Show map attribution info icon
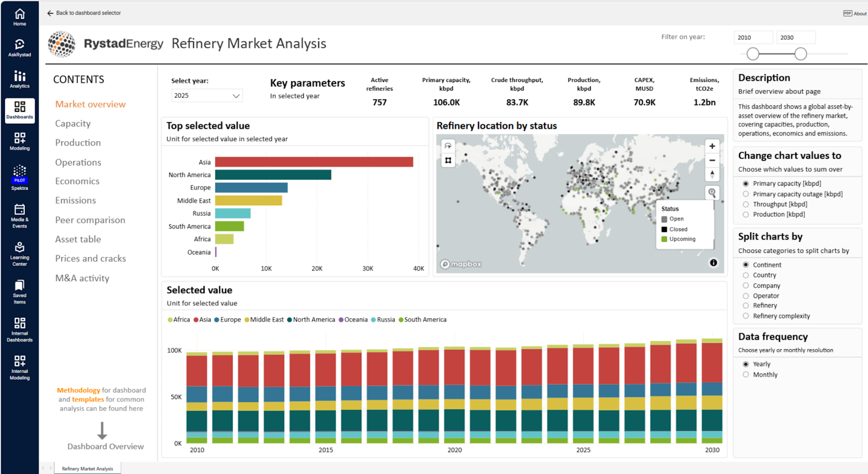Image resolution: width=868 pixels, height=474 pixels. click(x=713, y=263)
